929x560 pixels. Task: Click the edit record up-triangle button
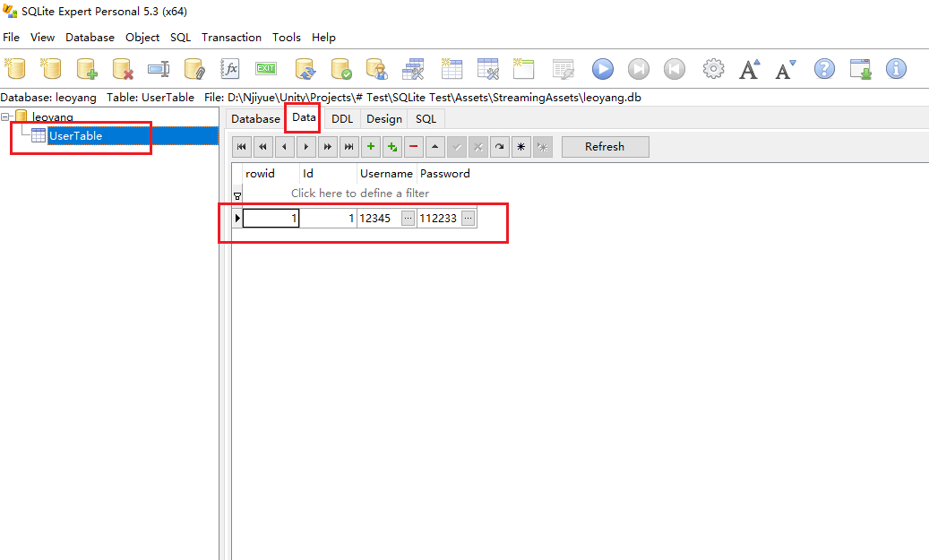click(x=435, y=146)
